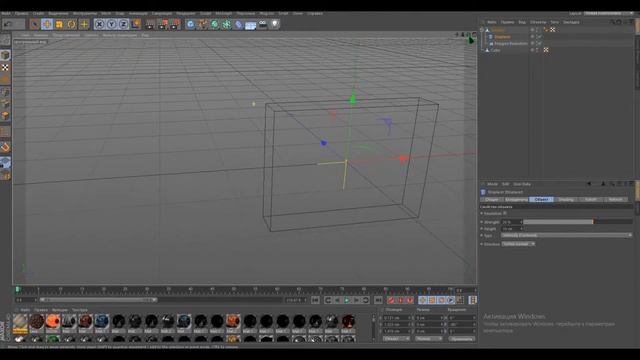Click the Height value input field
Screen dimensions: 640x360
(510, 229)
